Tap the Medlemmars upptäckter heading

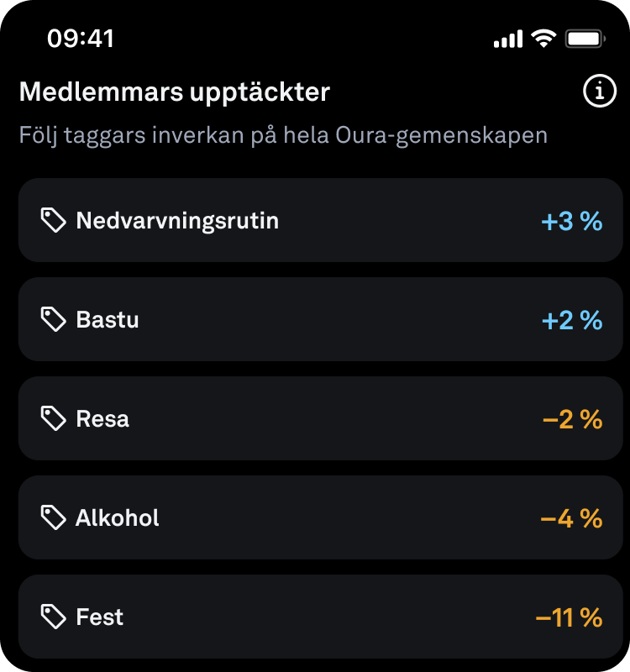[175, 92]
